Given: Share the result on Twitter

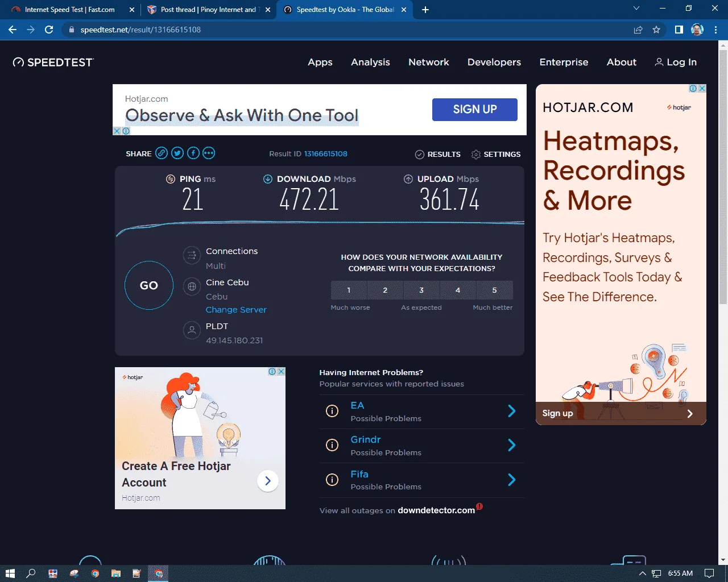Looking at the screenshot, I should point(177,153).
